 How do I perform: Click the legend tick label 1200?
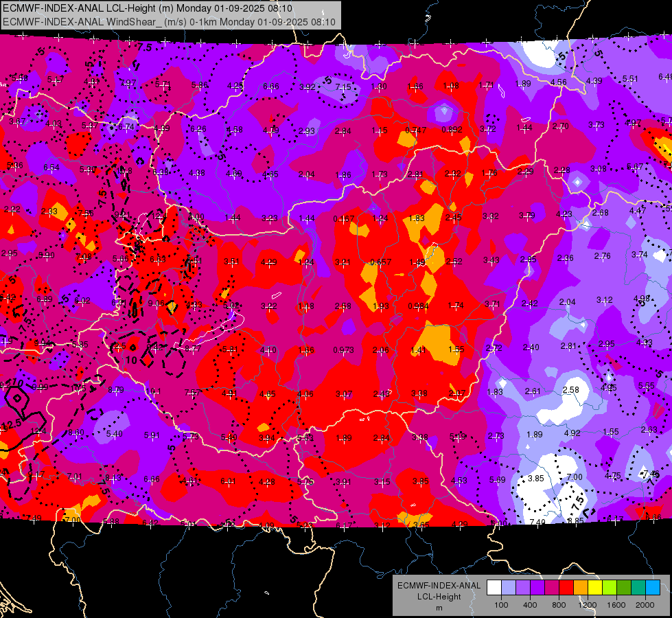pyautogui.click(x=587, y=605)
